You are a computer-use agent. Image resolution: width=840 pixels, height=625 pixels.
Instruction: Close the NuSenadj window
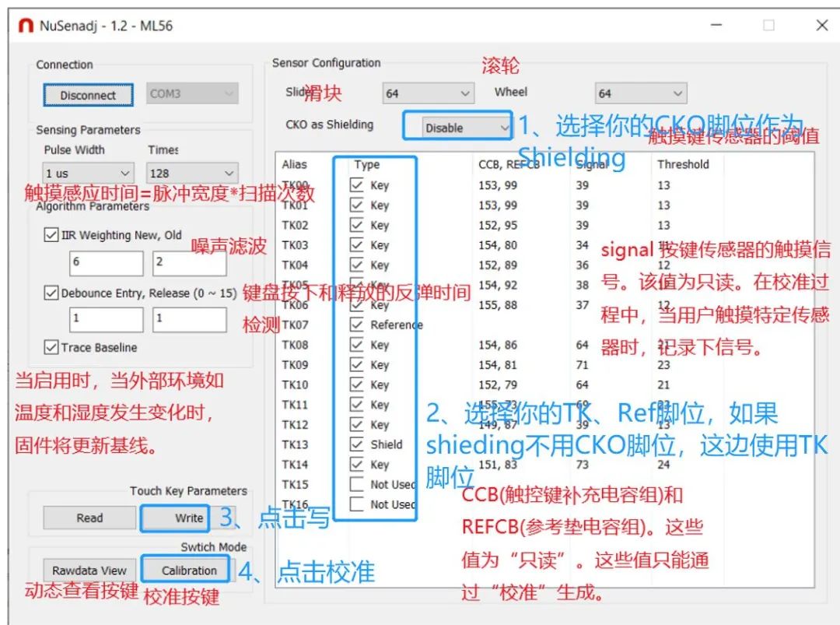point(822,25)
